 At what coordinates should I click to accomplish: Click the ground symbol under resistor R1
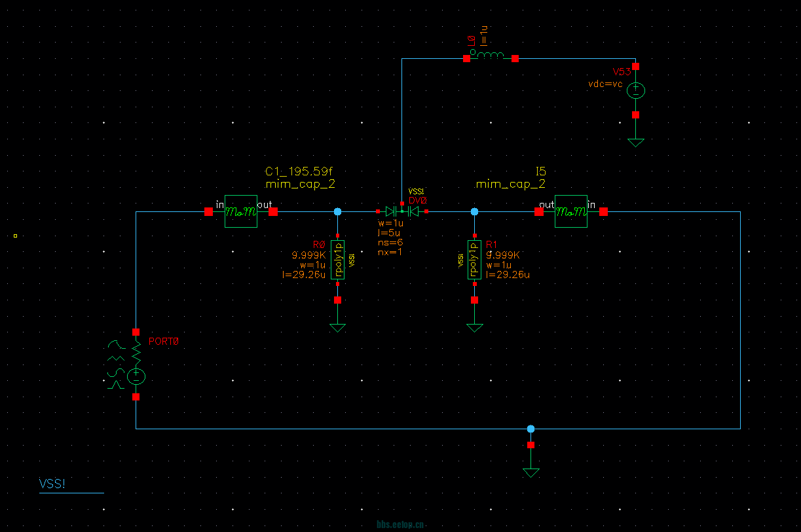[x=474, y=328]
